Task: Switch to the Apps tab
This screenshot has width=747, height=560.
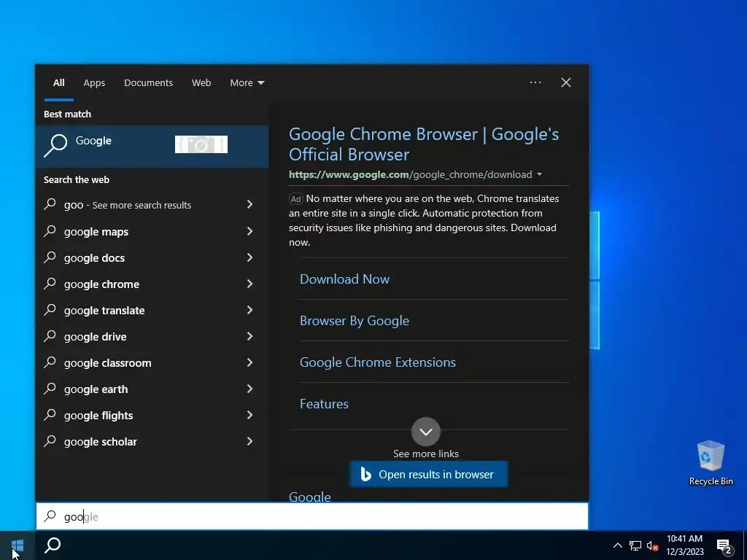Action: pos(94,83)
